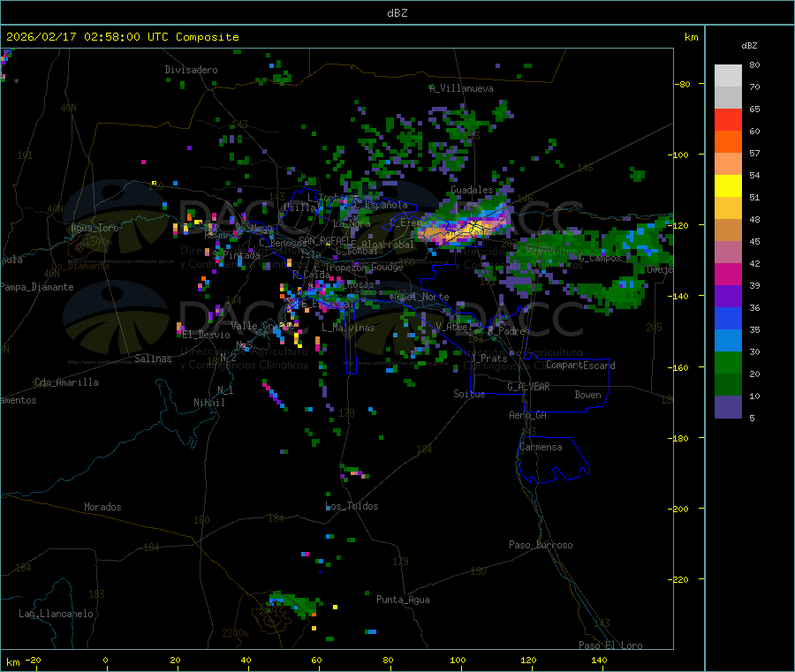Click the Divisadero map label
The width and height of the screenshot is (795, 672).
191,70
